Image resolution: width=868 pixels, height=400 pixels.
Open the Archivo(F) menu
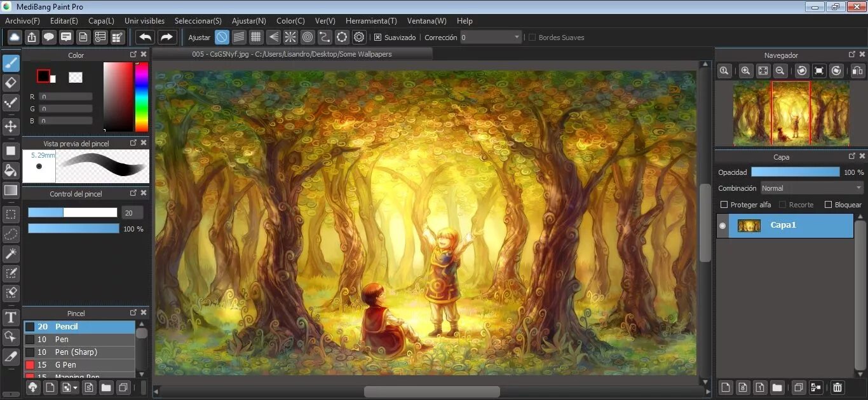click(22, 21)
